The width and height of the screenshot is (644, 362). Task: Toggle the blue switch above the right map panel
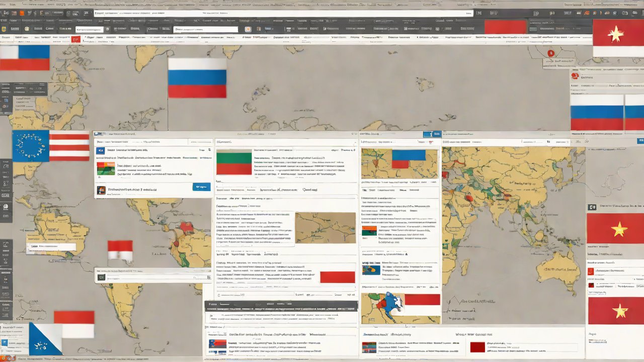pos(427,134)
